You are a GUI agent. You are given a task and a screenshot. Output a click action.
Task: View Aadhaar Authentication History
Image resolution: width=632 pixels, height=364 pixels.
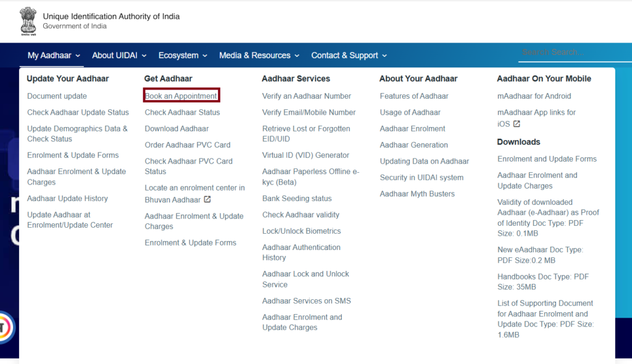pos(301,252)
